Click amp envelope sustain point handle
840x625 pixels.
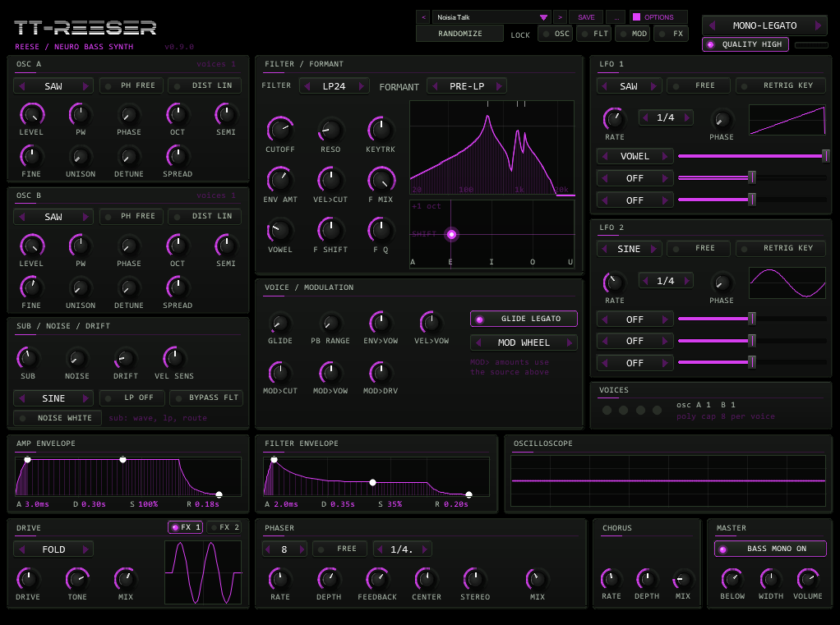pos(122,460)
